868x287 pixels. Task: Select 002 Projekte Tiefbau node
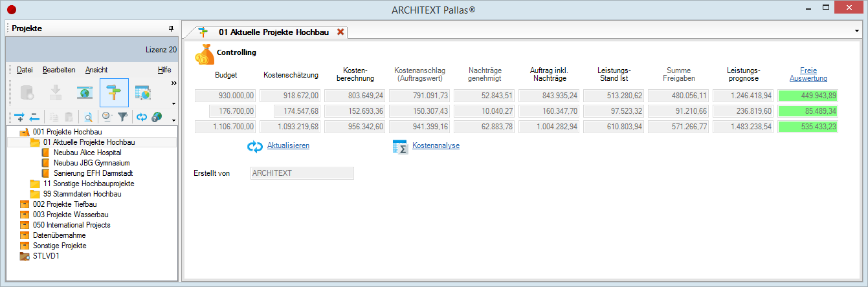[64, 204]
